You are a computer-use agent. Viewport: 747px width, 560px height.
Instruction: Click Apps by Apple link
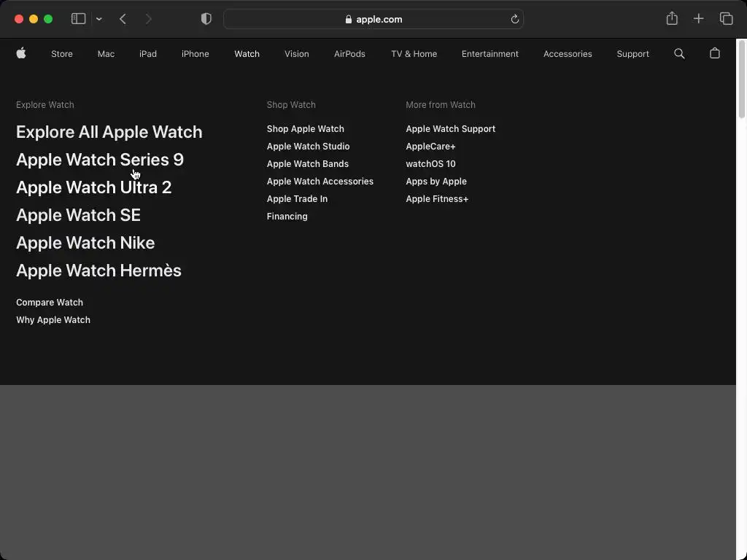click(x=436, y=182)
